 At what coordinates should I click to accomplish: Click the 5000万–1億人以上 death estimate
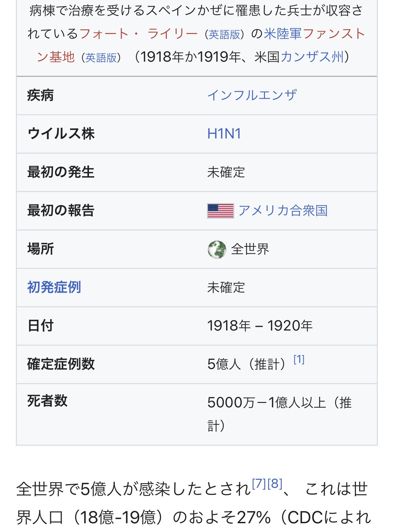267,403
